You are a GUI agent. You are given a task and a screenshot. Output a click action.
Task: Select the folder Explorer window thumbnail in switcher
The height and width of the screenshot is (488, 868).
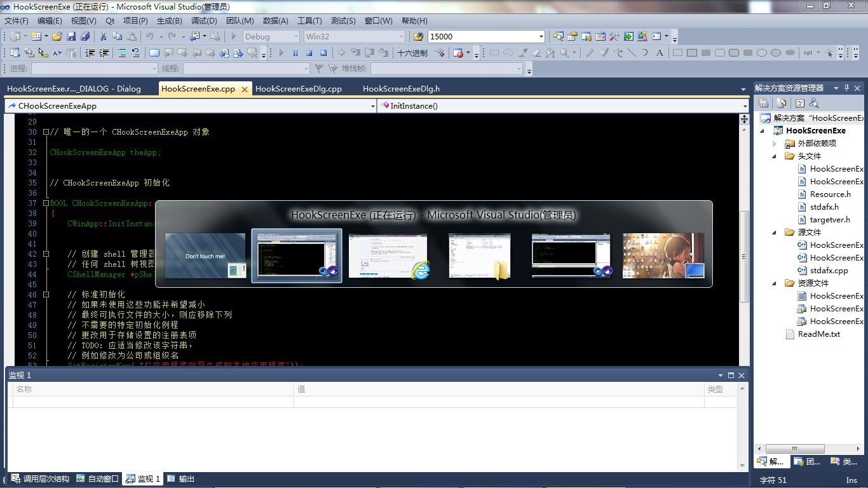[480, 255]
